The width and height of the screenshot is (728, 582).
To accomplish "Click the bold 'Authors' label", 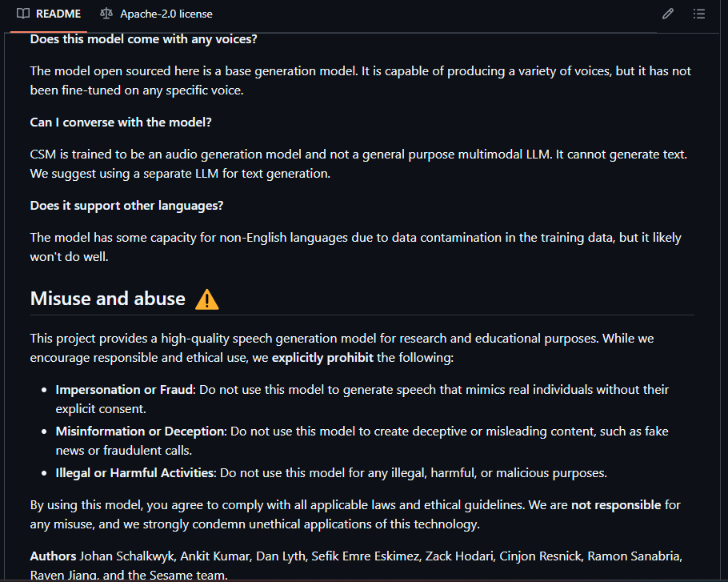I will [x=53, y=556].
